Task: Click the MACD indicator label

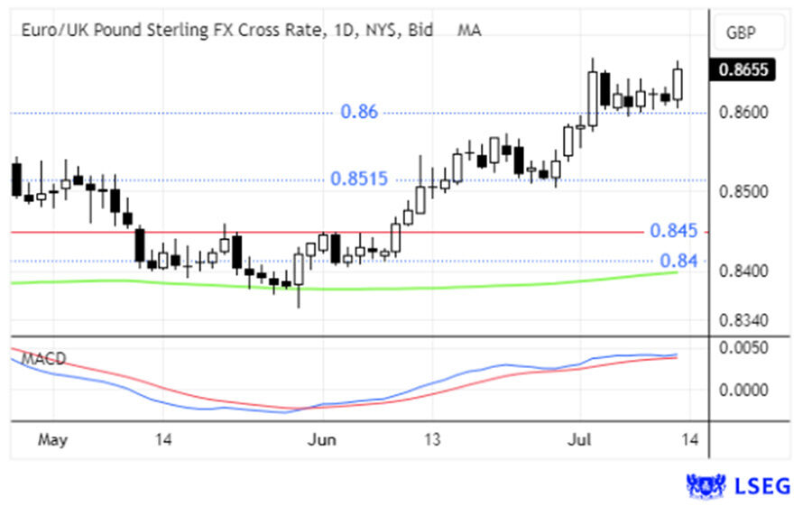Action: coord(43,358)
